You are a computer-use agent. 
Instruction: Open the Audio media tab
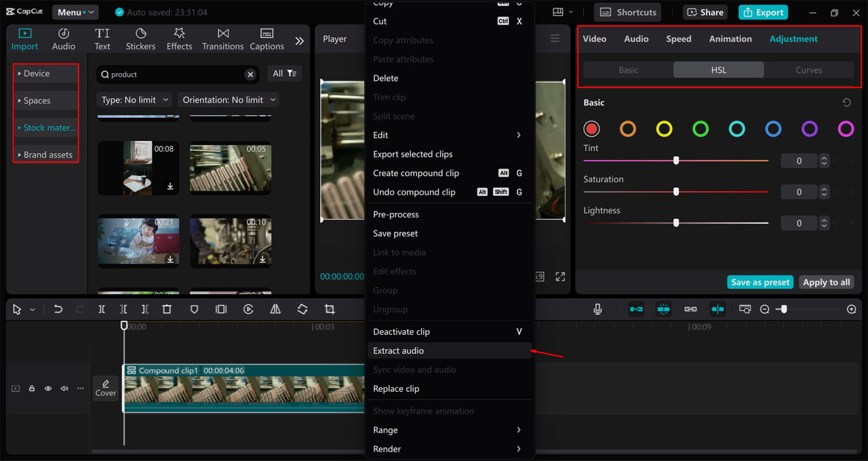(64, 39)
